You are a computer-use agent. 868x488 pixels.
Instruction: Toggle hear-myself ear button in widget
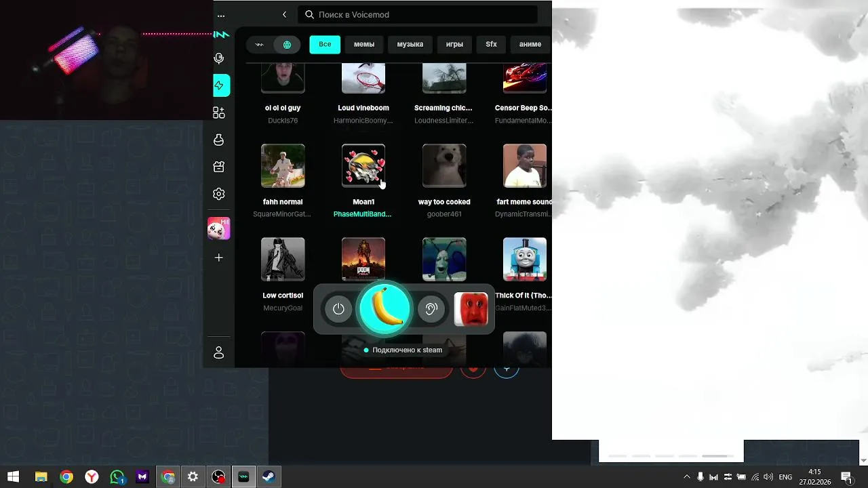coord(431,309)
